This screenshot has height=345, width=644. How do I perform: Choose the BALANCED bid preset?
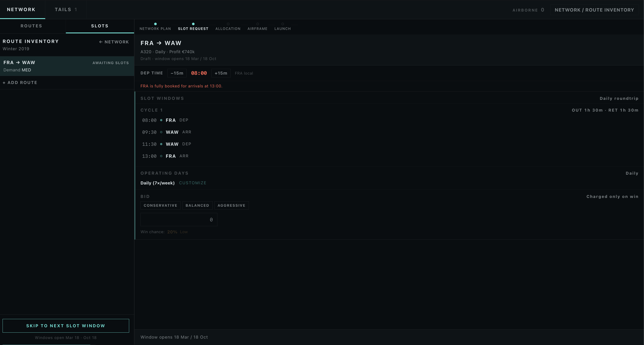click(x=197, y=205)
